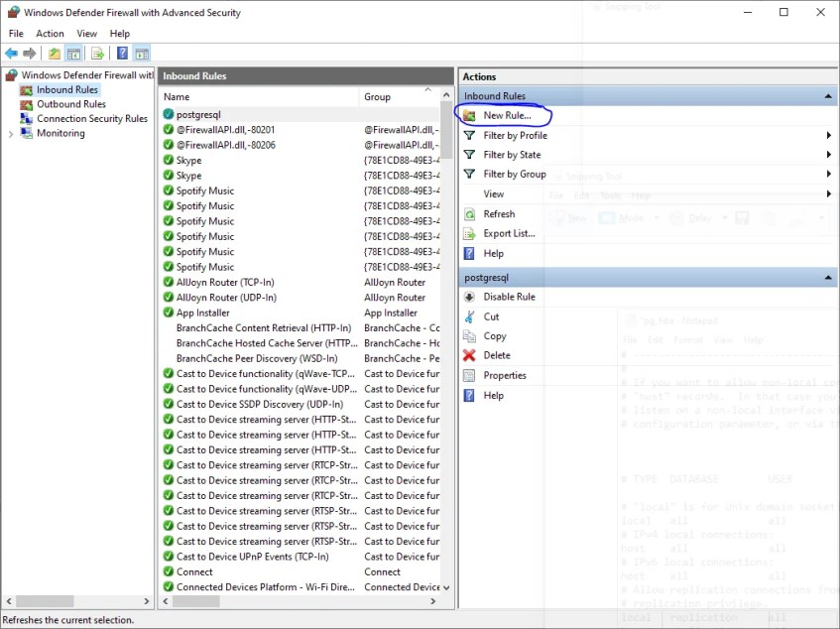Click the Export List toolbar icon
Screen dimensions: 840x629
click(97, 53)
